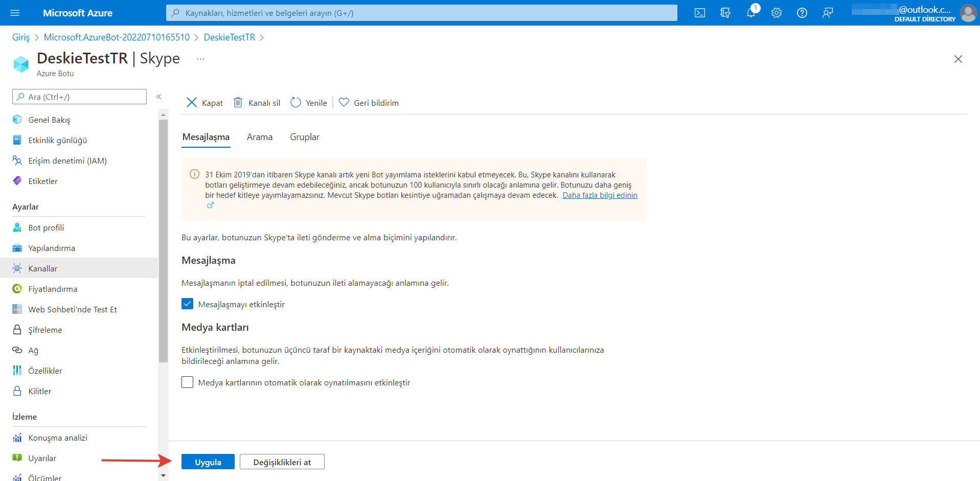Viewport: 980px width, 481px height.
Task: Open Kilitler in the sidebar
Action: 40,391
